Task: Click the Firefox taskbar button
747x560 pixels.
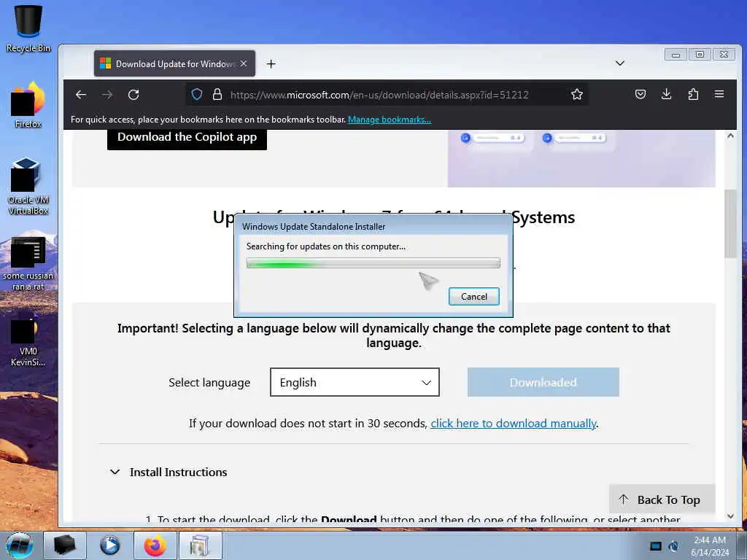Action: [x=155, y=545]
